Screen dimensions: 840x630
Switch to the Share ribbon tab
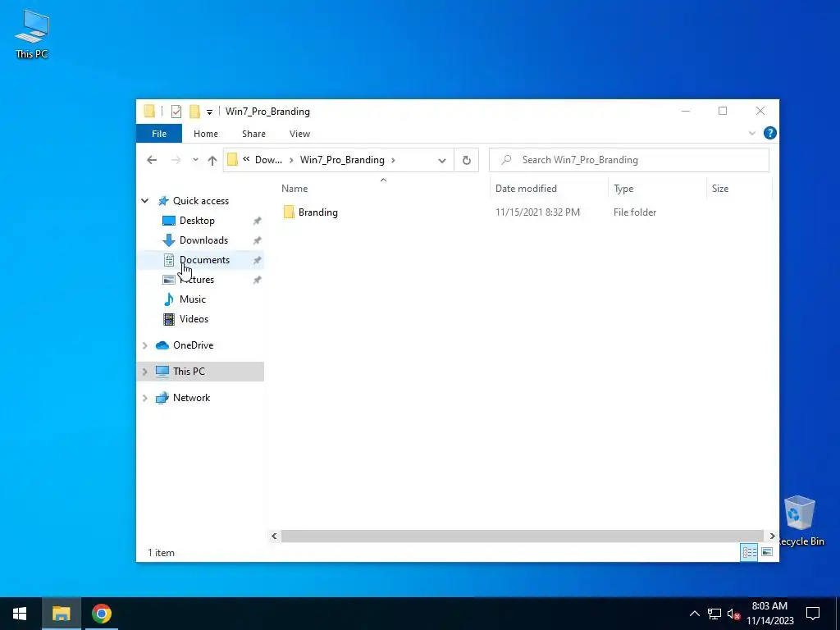(254, 134)
